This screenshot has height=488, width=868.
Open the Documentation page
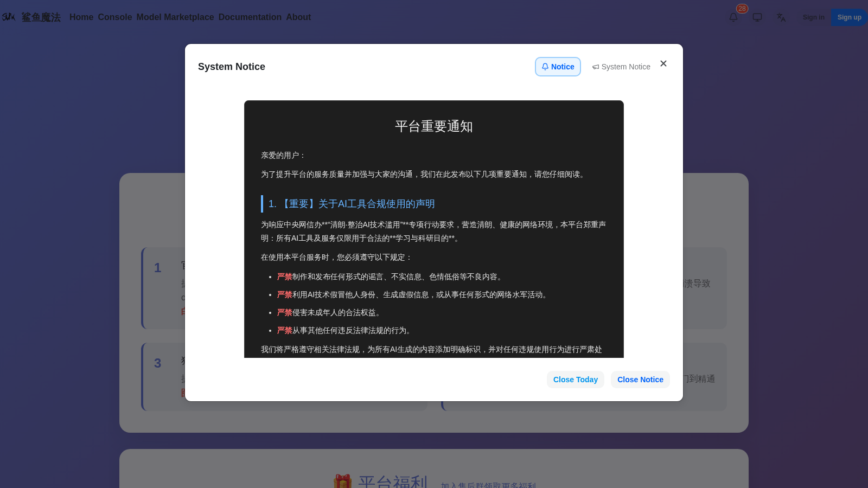point(250,17)
